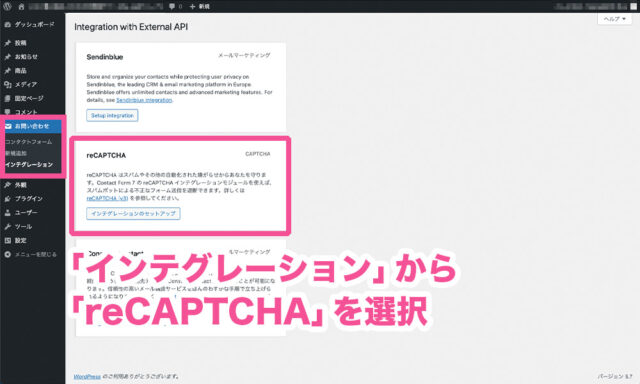The image size is (640, 384).
Task: Open the プラグイン plugins menu
Action: click(x=33, y=199)
